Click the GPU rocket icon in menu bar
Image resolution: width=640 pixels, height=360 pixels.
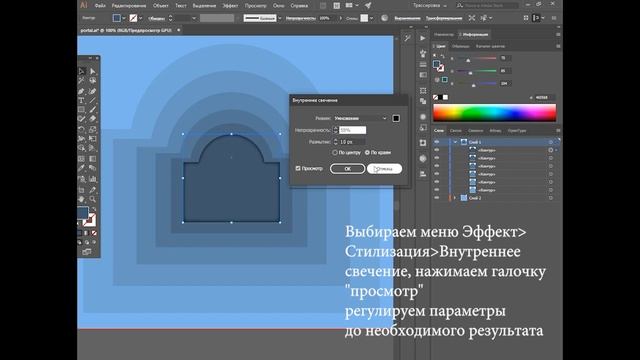tap(368, 6)
